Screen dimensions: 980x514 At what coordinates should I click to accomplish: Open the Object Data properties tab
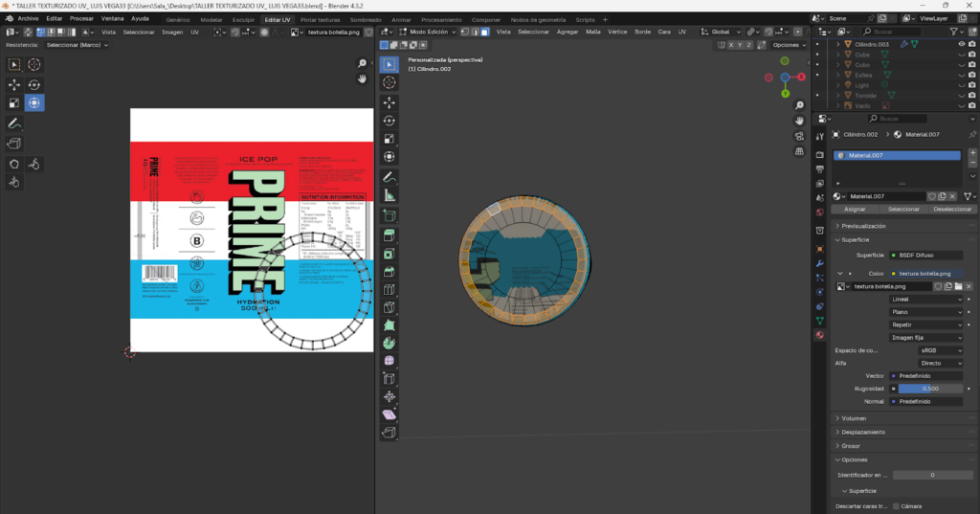click(x=820, y=320)
